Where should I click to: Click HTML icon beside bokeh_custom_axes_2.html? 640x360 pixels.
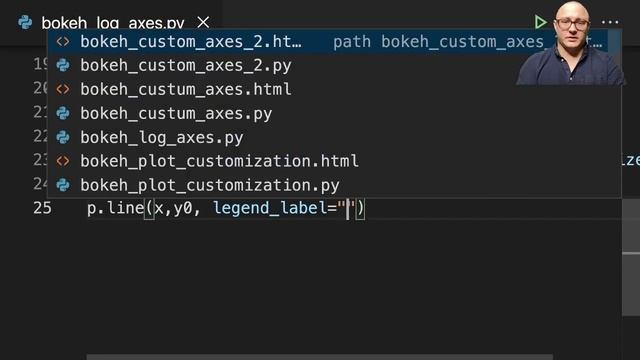tap(63, 41)
